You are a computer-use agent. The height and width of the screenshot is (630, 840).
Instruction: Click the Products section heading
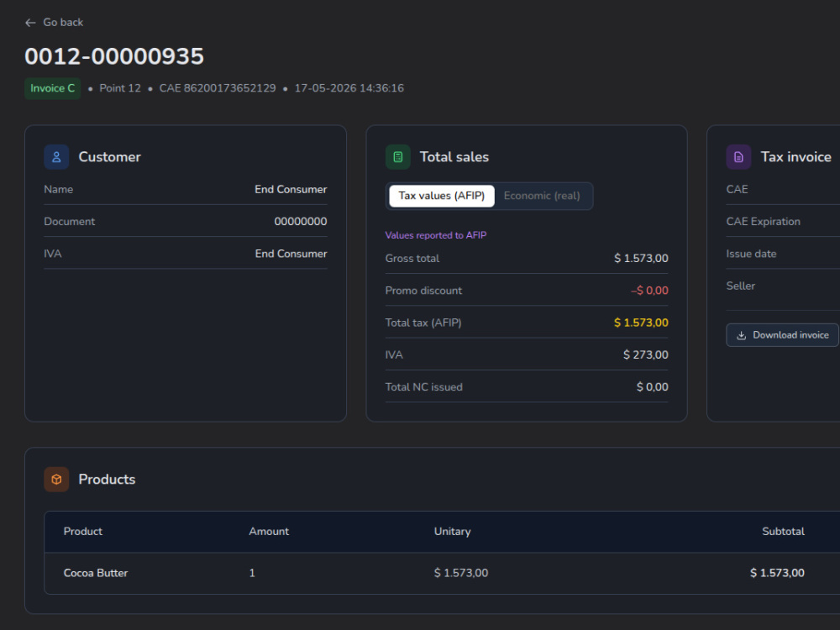pos(107,480)
